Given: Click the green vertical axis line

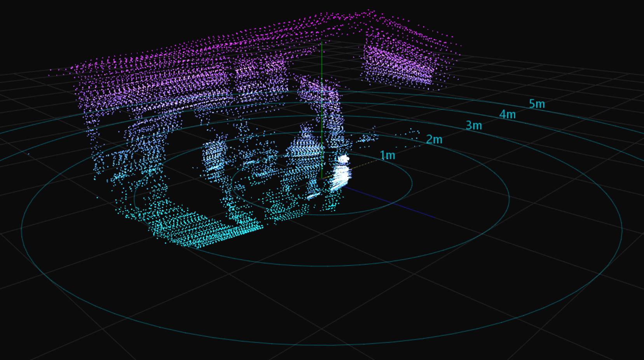Looking at the screenshot, I should tap(321, 110).
